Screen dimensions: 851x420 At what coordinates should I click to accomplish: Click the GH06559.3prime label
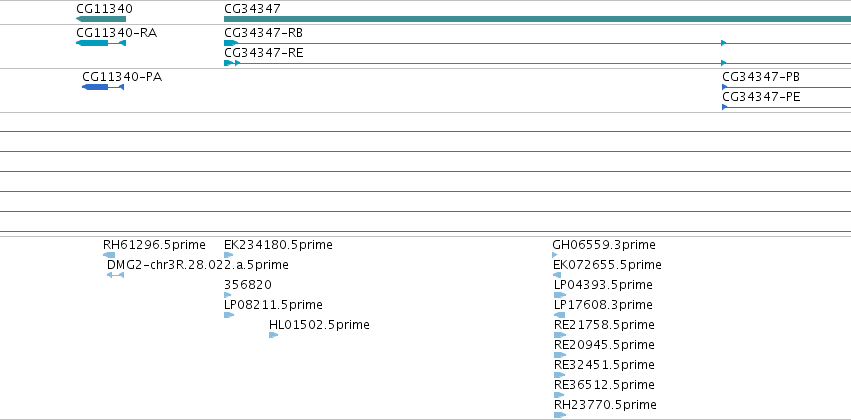coord(604,245)
